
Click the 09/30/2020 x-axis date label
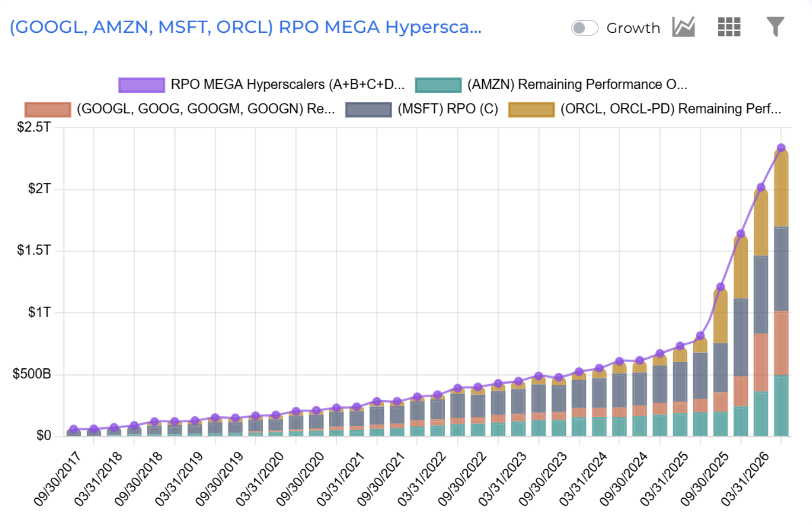[300, 479]
